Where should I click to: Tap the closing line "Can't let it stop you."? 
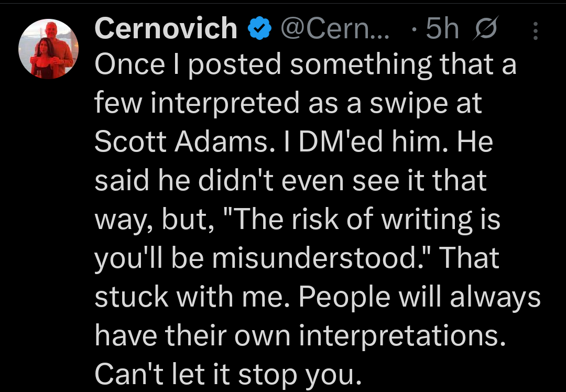(227, 374)
